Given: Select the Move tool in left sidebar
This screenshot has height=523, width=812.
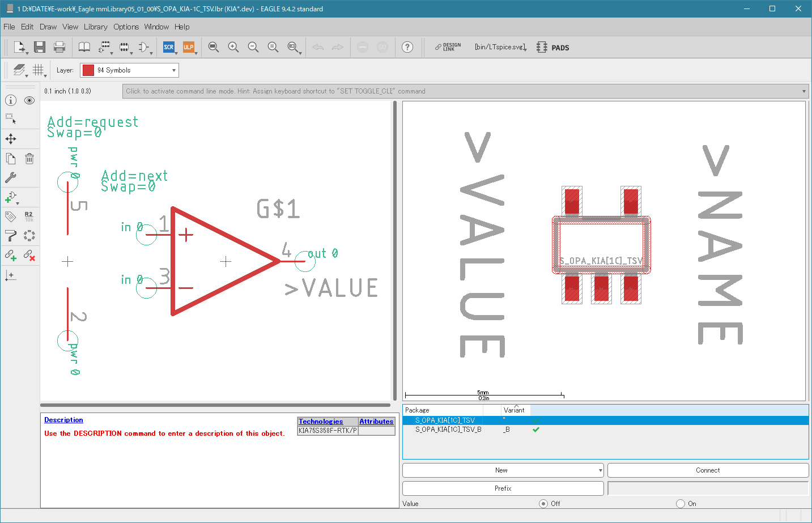Looking at the screenshot, I should tap(11, 139).
